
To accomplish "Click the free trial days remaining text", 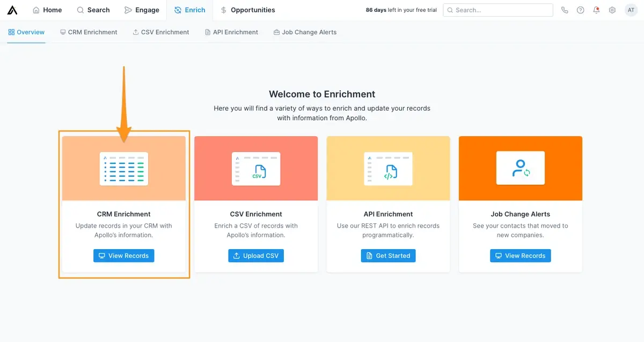I will click(401, 10).
